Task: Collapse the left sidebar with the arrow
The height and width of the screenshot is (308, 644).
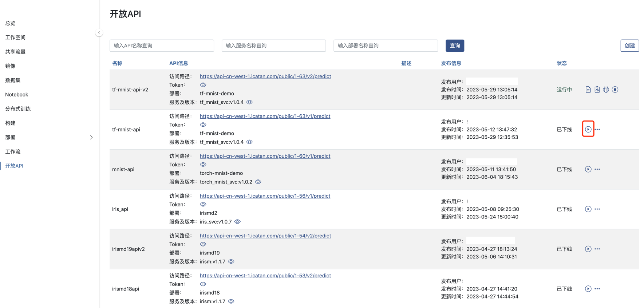Action: (99, 33)
